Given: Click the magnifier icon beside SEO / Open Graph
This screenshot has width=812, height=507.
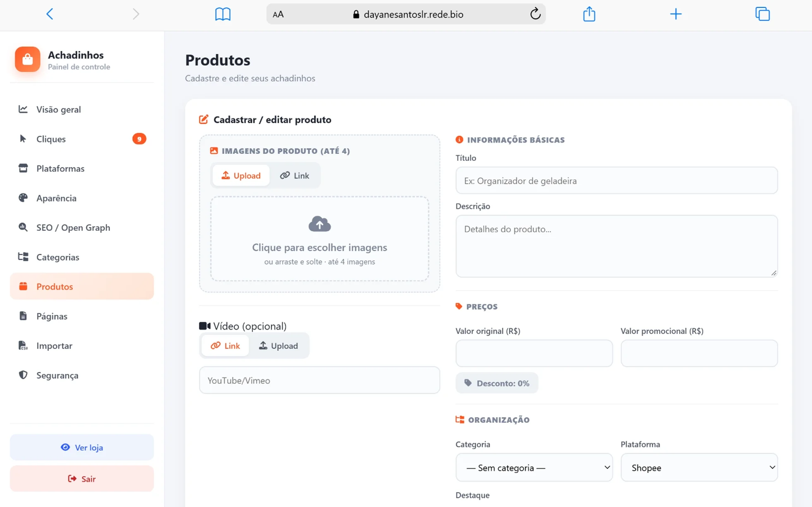Looking at the screenshot, I should pyautogui.click(x=23, y=227).
